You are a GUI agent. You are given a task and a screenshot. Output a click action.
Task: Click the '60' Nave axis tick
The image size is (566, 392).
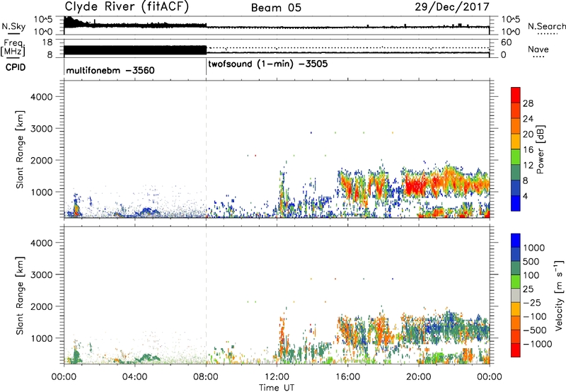507,42
